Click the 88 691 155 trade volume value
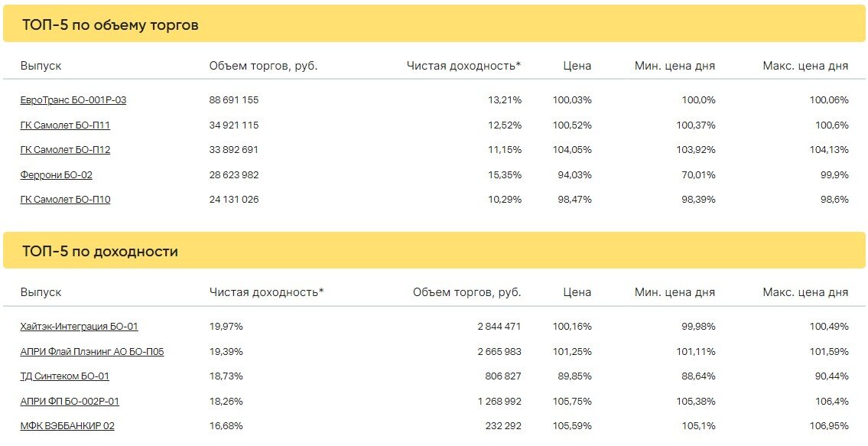Viewport: 868px width, 446px height. tap(233, 100)
